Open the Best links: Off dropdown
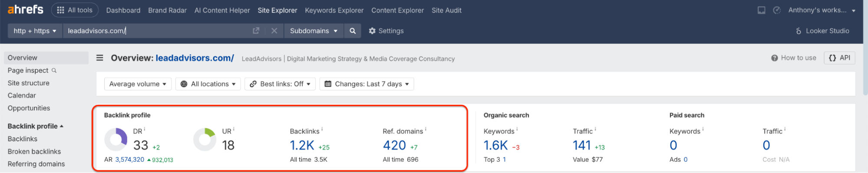868x173 pixels. pos(280,84)
